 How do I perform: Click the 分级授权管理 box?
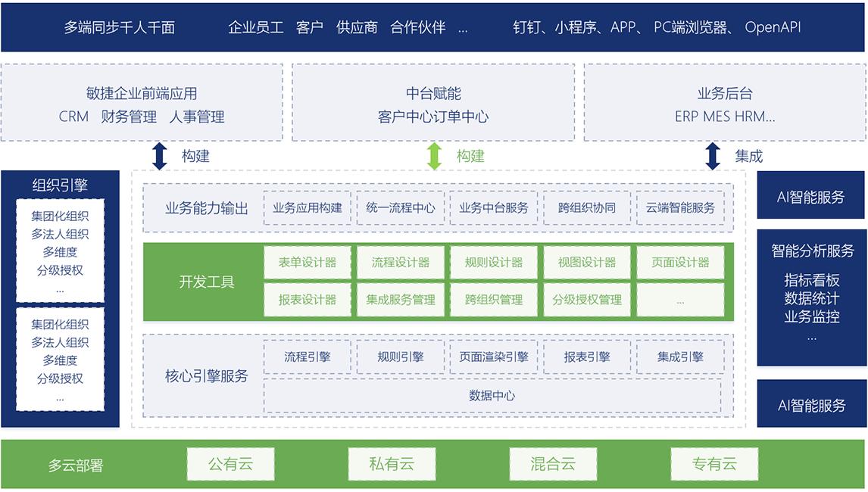tap(587, 300)
